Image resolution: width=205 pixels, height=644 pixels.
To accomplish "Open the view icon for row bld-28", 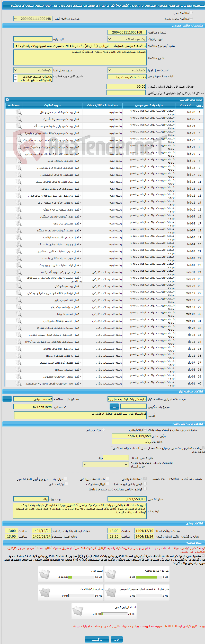I will (18, 112).
